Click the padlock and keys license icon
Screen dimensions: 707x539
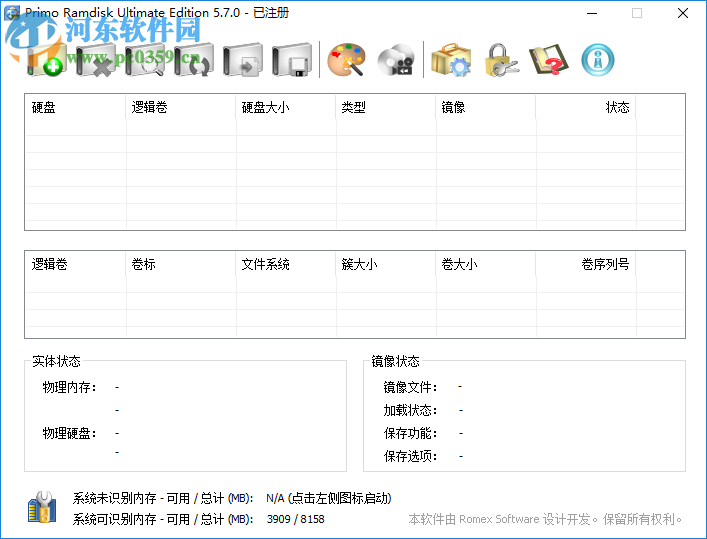tap(501, 60)
